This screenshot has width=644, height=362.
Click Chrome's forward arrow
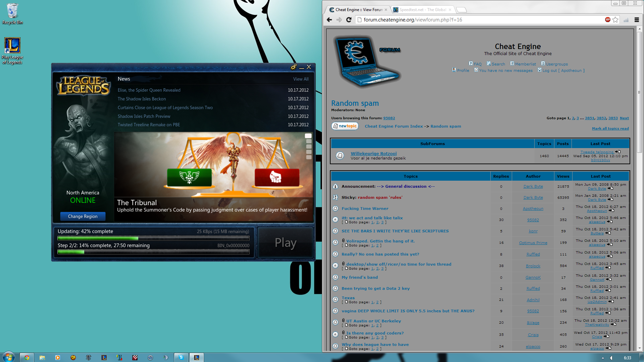(339, 20)
